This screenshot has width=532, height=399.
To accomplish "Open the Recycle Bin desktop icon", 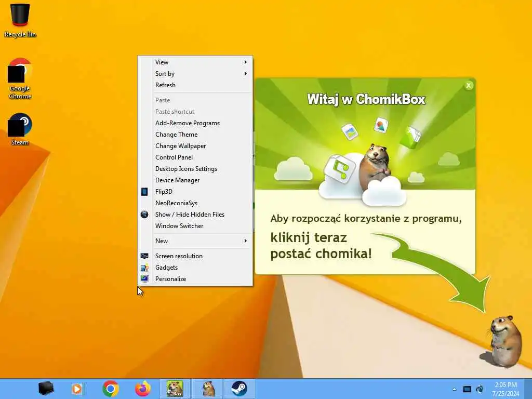I will pos(20,20).
